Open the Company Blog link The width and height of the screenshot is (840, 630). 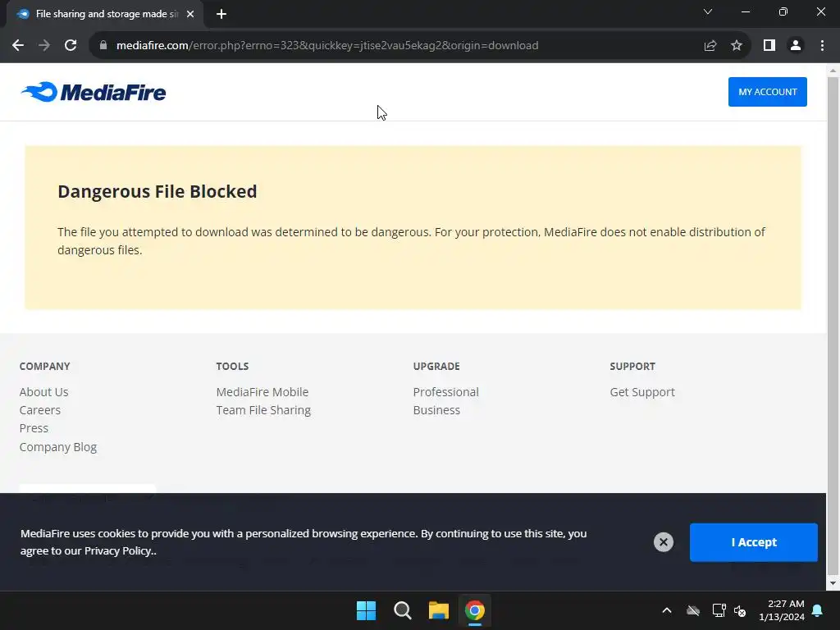(58, 447)
